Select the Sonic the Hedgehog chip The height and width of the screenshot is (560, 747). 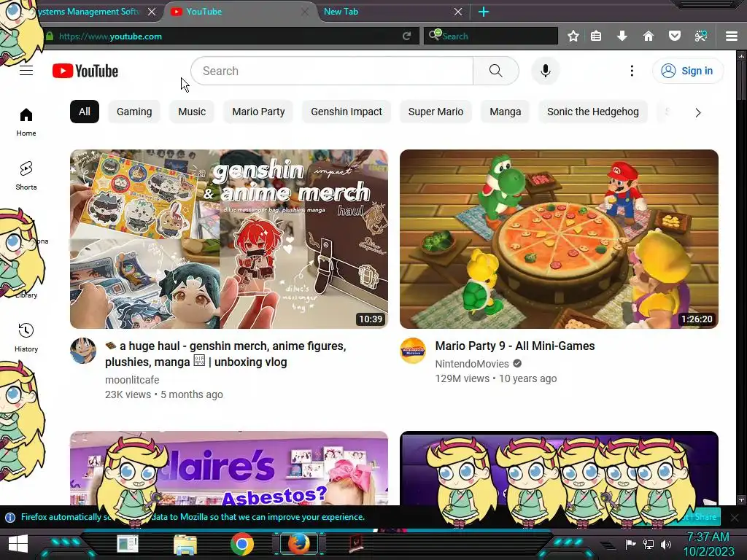click(592, 112)
